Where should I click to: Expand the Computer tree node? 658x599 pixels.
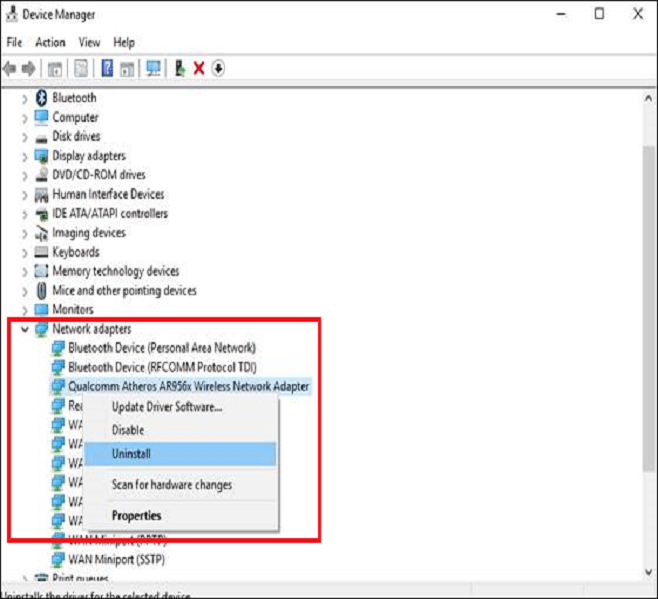24,119
